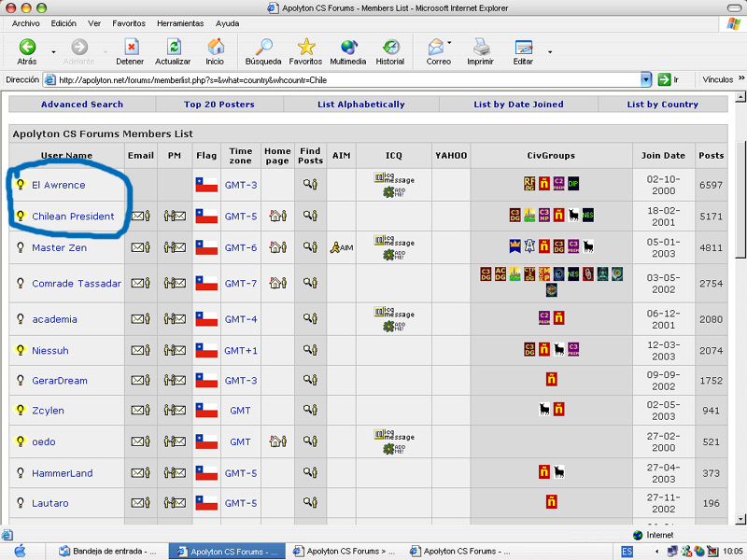Open Búsqueda search toolbar icon
The image size is (747, 560).
[262, 47]
